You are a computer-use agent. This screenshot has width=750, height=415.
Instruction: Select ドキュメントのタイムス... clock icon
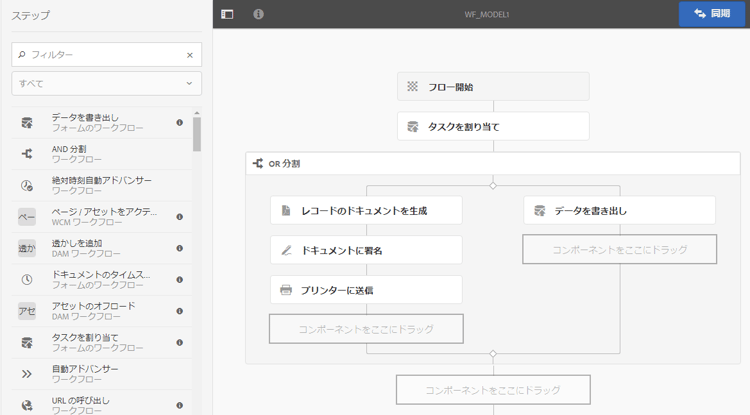point(27,280)
